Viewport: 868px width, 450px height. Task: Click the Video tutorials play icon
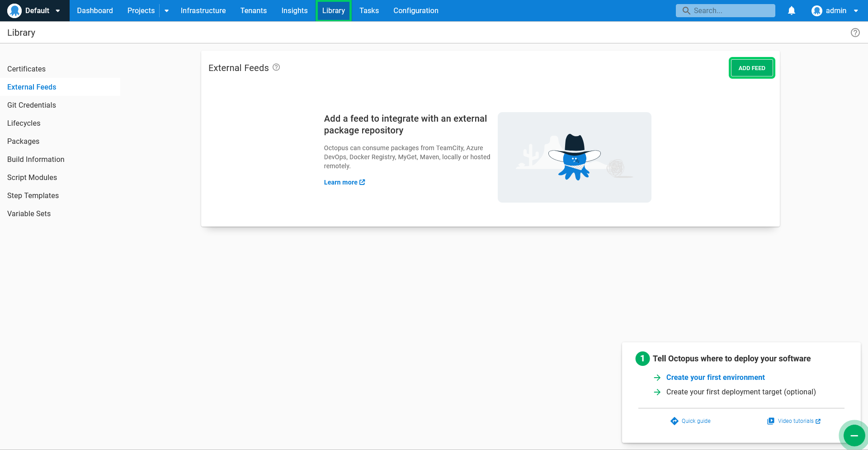tap(771, 421)
